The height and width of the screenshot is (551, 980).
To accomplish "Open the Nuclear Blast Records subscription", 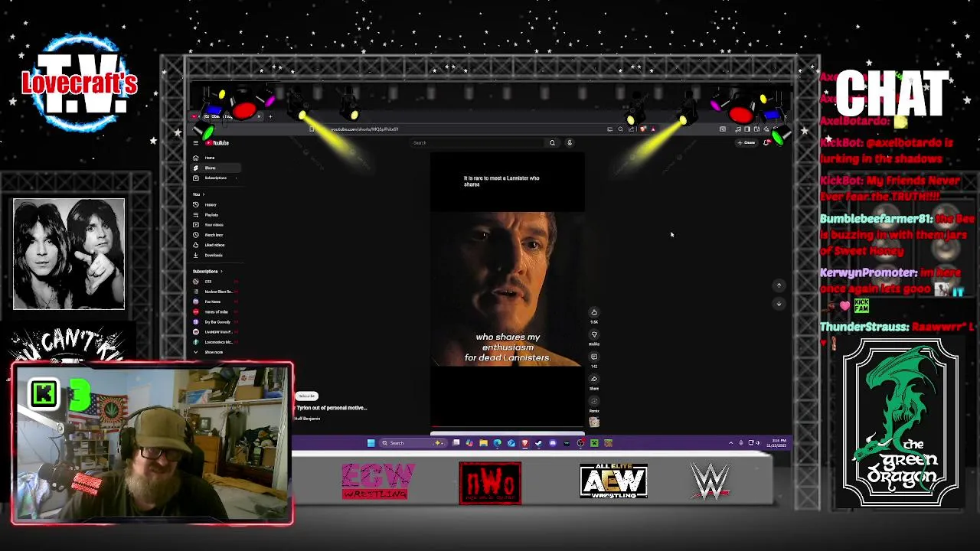I will 216,292.
